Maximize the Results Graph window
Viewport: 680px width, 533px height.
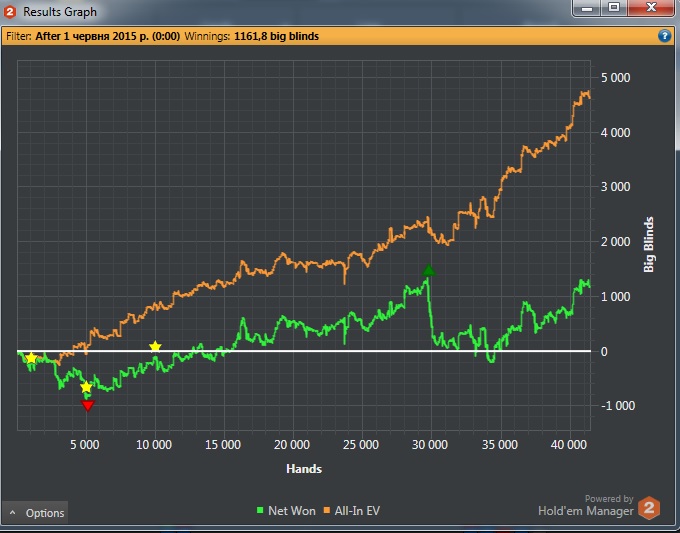pyautogui.click(x=615, y=7)
